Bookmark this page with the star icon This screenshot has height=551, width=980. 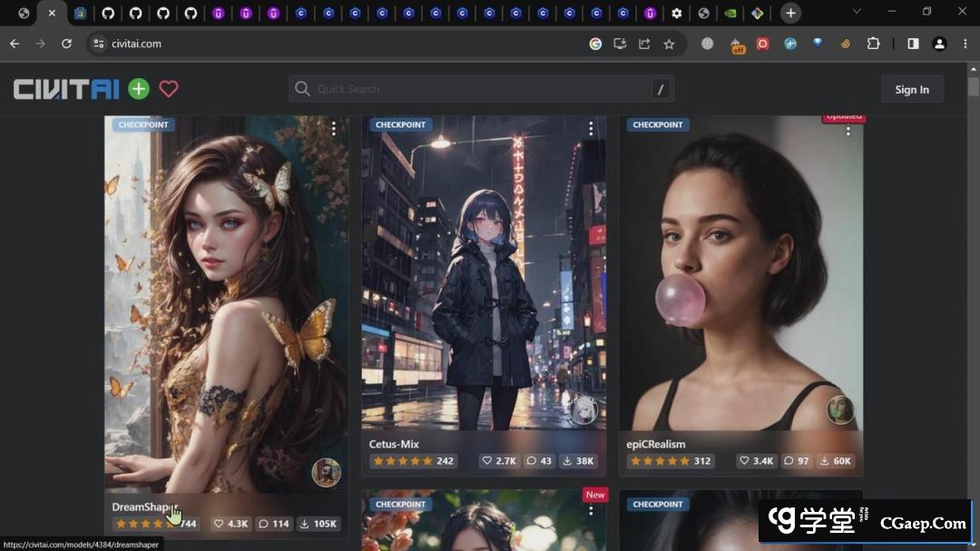point(669,44)
